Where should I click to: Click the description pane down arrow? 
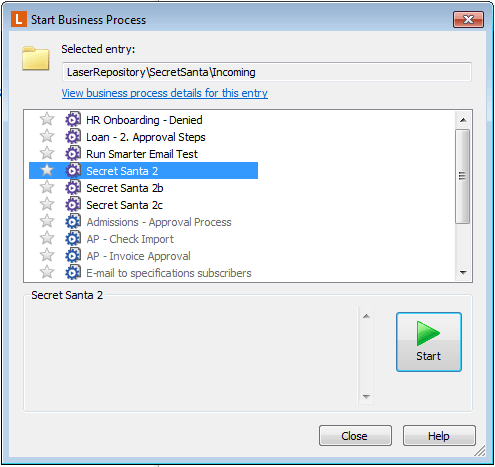tap(366, 397)
